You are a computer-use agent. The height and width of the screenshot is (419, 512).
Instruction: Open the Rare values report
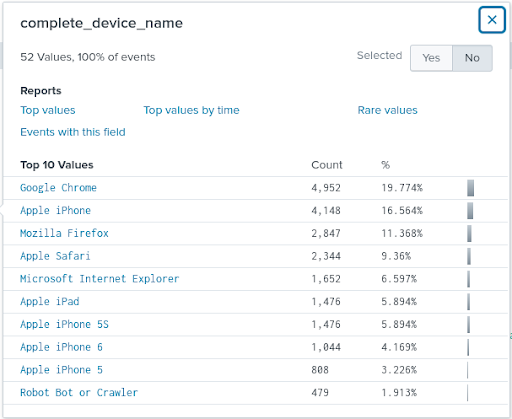point(387,110)
